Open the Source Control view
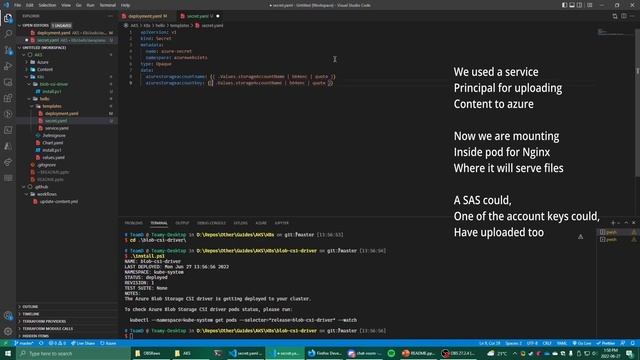Viewport: 640px width, 360px height. pos(8,50)
